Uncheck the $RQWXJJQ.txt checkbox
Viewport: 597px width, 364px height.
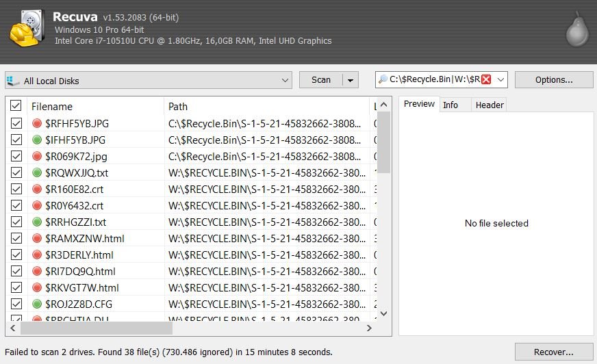16,172
